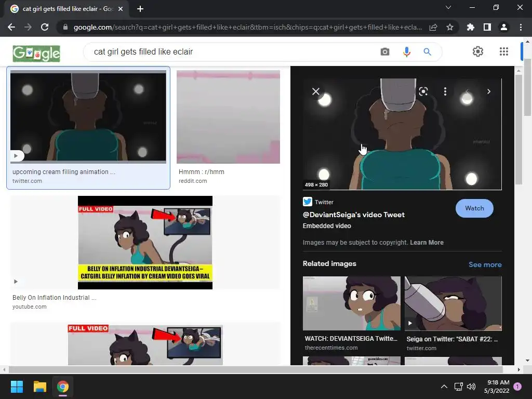
Task: Select the twitter.com cream filling result thumbnail
Action: click(x=88, y=117)
